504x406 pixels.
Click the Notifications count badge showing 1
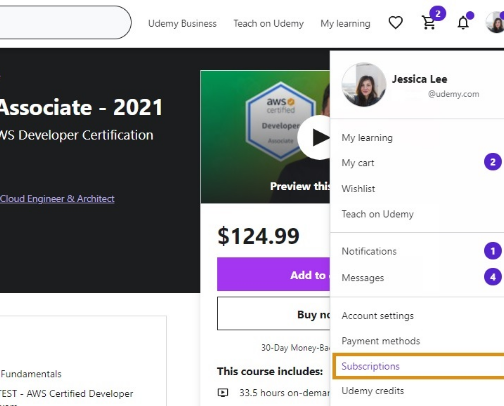coord(493,251)
